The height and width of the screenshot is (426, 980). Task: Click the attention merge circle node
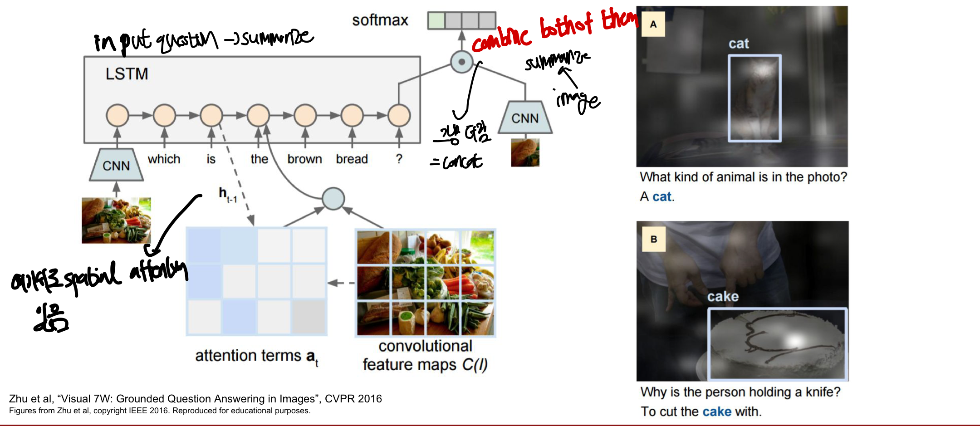pos(333,199)
